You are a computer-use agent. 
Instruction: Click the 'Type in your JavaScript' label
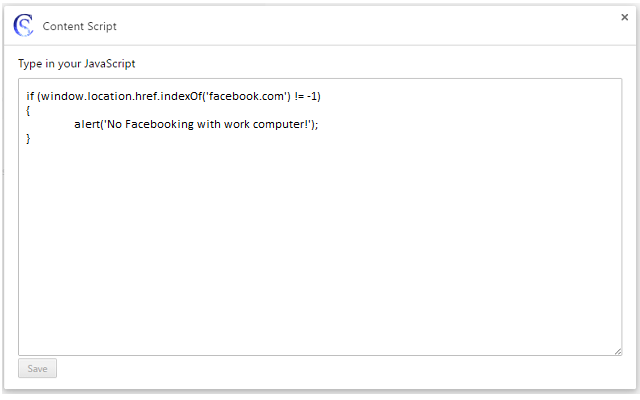pyautogui.click(x=76, y=63)
